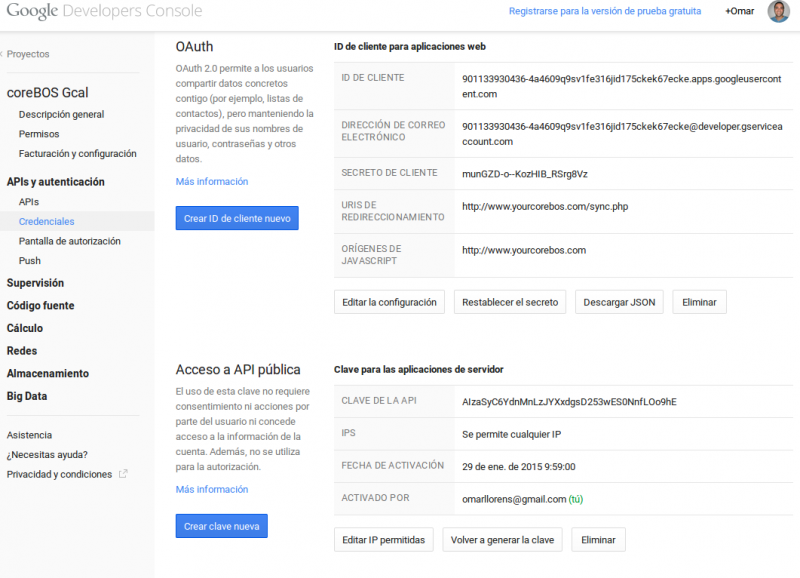Screen dimensions: 800x578
Task: Click Restablecer el secreto button
Action: pos(510,302)
